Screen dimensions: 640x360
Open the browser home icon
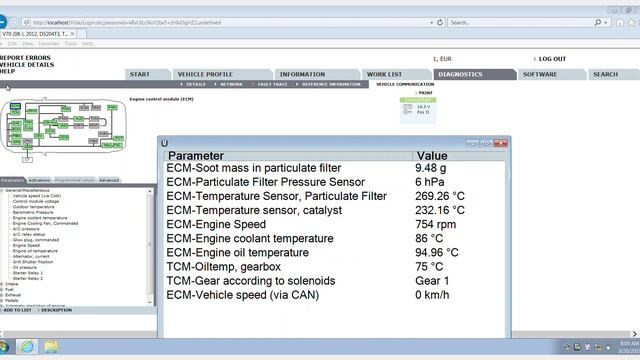620,22
